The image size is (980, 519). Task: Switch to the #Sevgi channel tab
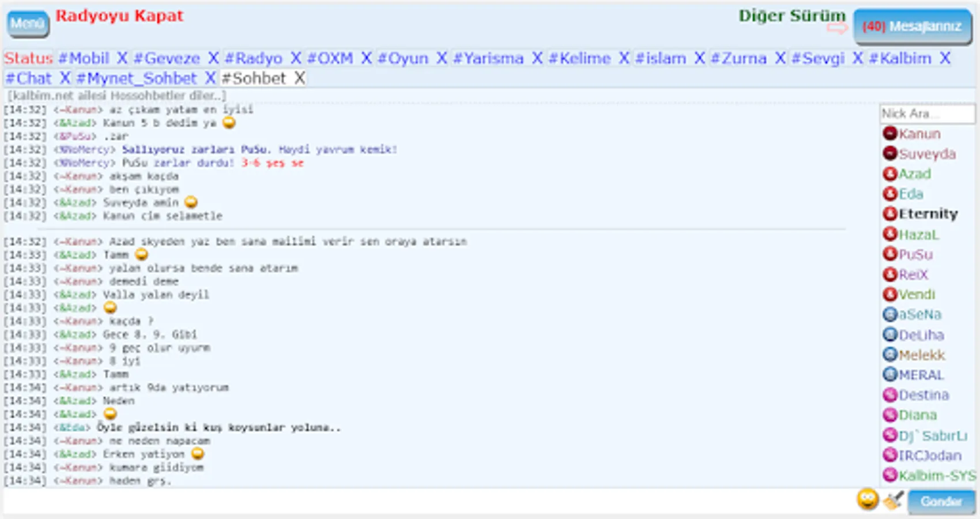pos(818,58)
